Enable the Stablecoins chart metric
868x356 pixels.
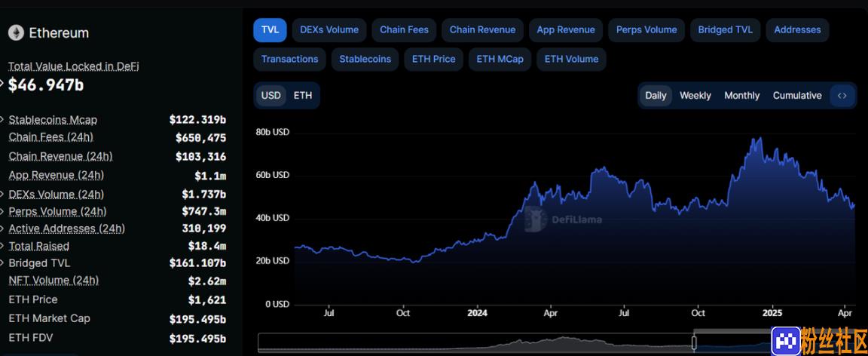point(365,60)
